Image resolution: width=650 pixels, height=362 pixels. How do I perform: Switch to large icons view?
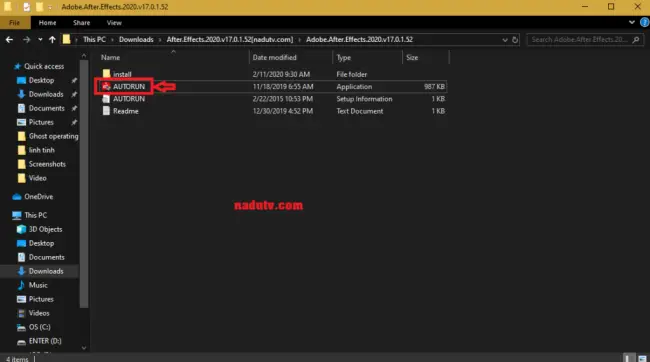[x=642, y=358]
